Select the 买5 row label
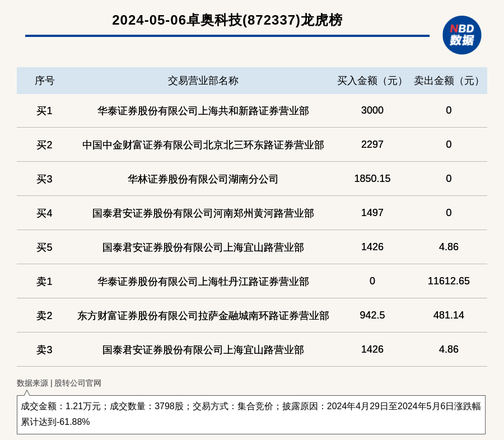The width and height of the screenshot is (504, 440). click(44, 247)
